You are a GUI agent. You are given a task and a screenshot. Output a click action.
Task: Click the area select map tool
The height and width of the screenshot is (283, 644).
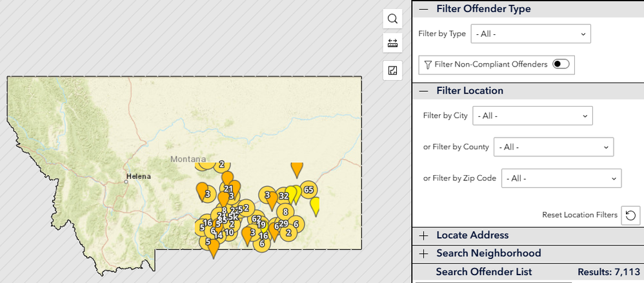tap(392, 71)
